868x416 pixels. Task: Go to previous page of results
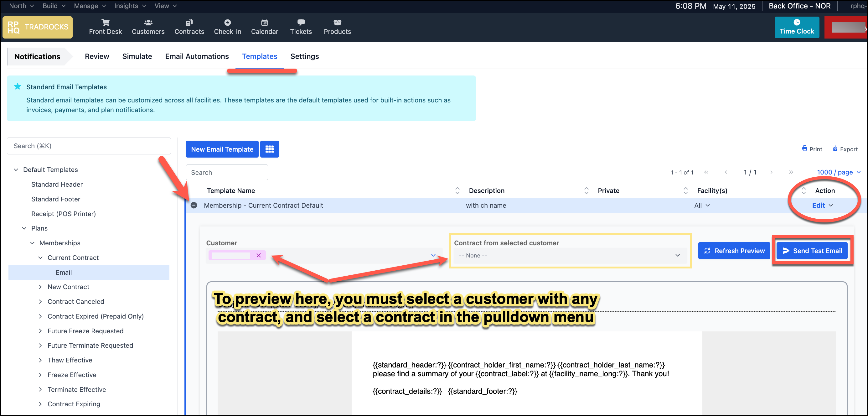point(726,172)
